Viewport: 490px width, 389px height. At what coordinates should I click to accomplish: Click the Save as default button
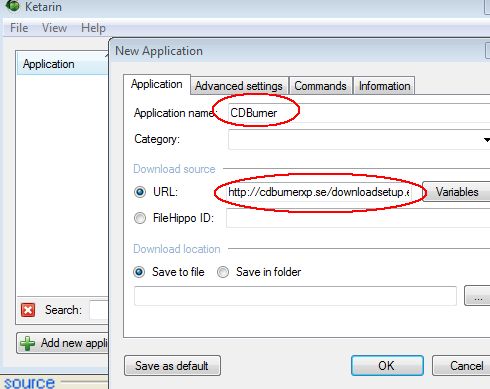pyautogui.click(x=172, y=366)
